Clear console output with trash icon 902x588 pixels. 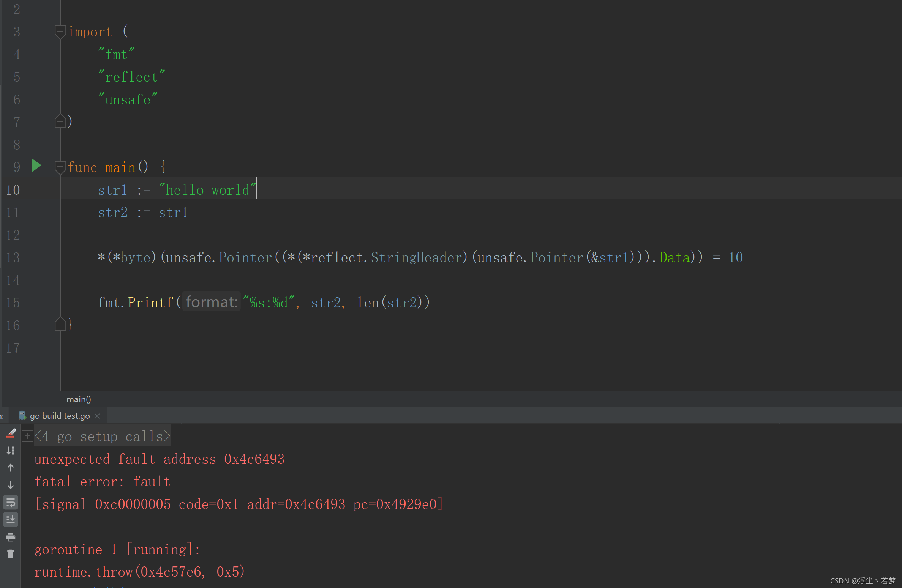click(x=11, y=554)
